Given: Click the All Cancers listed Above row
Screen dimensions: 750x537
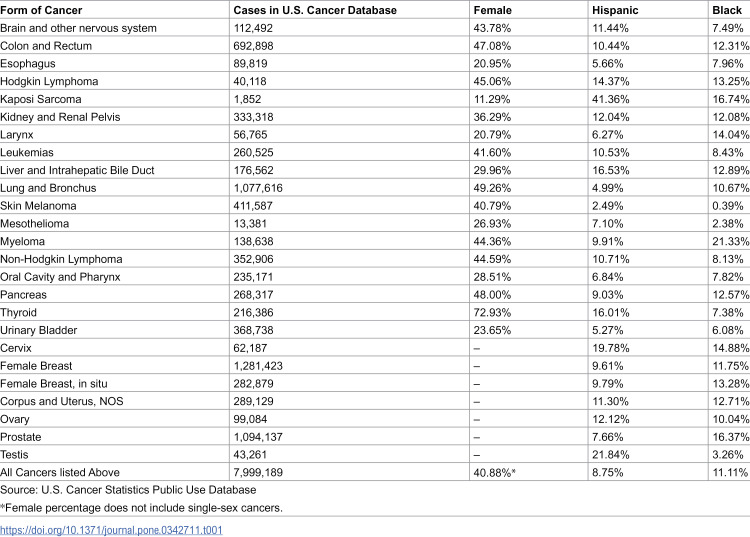Looking at the screenshot, I should (375, 472).
